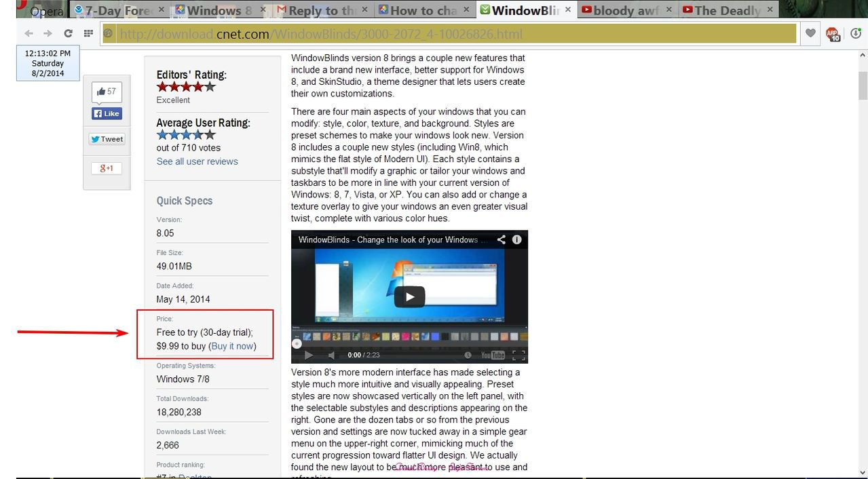The width and height of the screenshot is (868, 479).
Task: Click the back navigation arrow
Action: [28, 33]
